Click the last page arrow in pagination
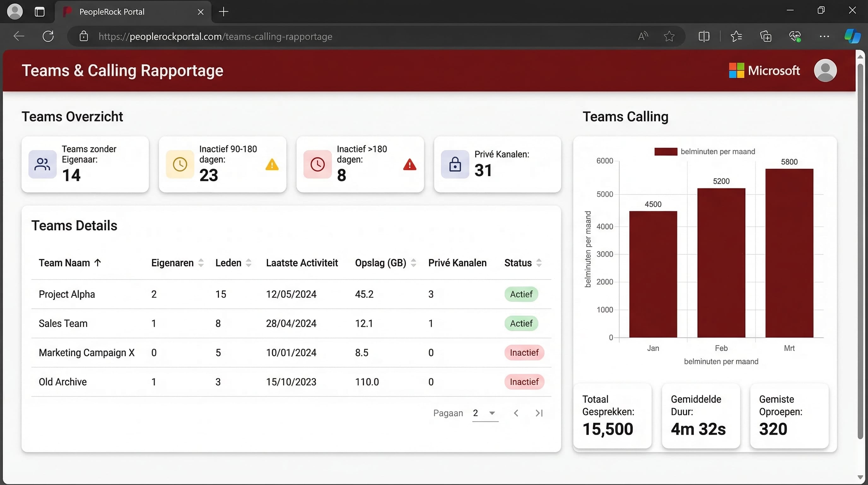Screen dimensions: 868x485 coord(538,413)
